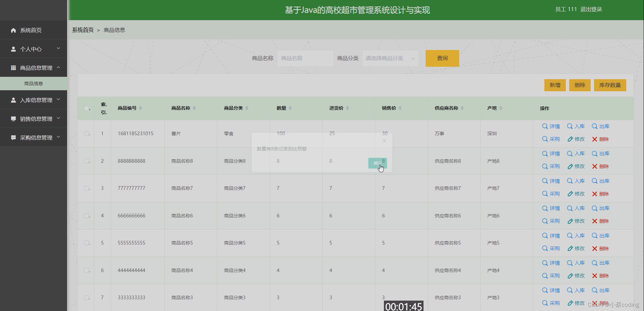Check the box for row 5 5555555555
Viewport: 644px width, 311px height.
point(87,243)
